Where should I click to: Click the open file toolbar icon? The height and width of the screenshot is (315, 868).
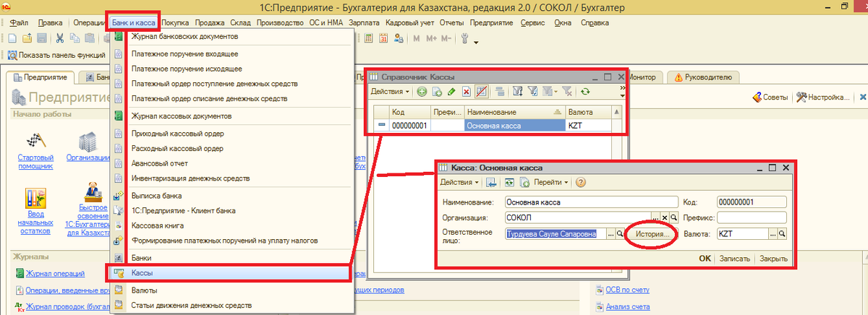pyautogui.click(x=27, y=38)
